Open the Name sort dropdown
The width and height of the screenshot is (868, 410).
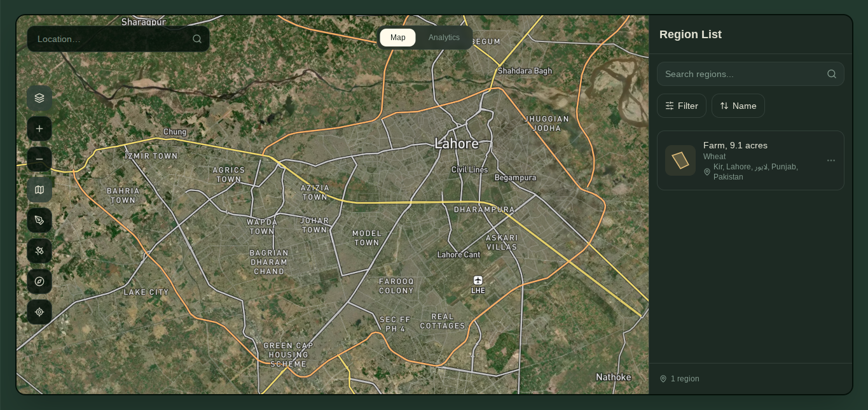(738, 106)
